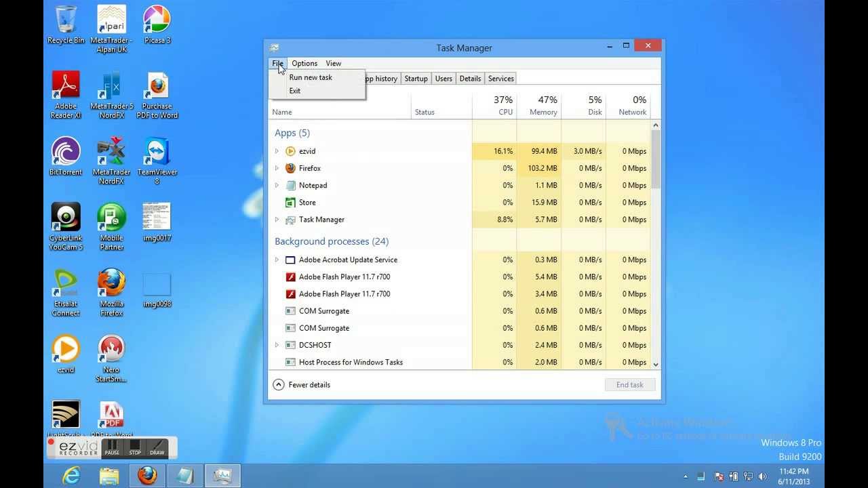Select CyberLink YouCam 5 desktop icon

coord(66,226)
